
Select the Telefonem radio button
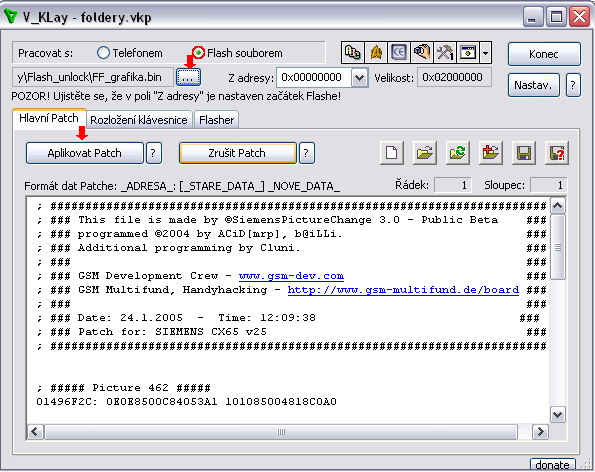coord(103,53)
